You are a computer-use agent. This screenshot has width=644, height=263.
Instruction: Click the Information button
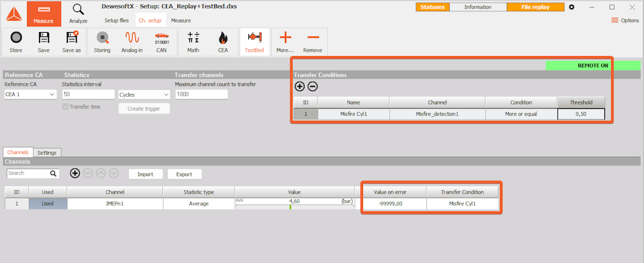coord(478,7)
